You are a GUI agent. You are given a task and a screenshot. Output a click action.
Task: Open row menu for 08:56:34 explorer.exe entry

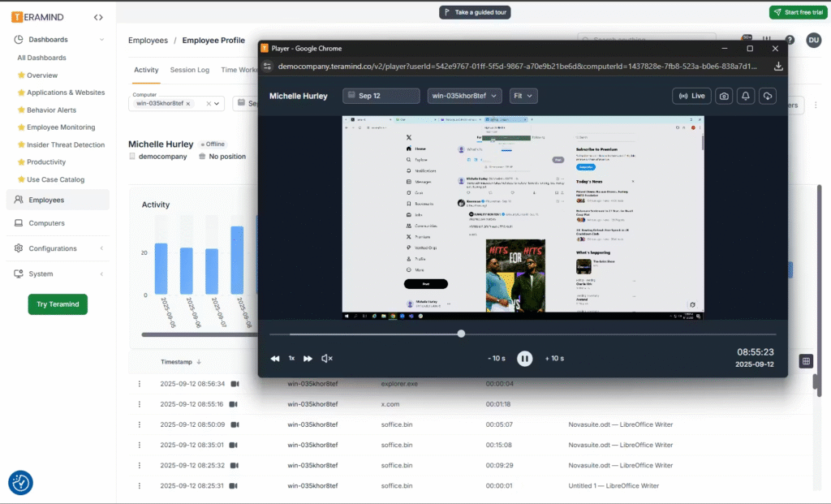point(139,384)
